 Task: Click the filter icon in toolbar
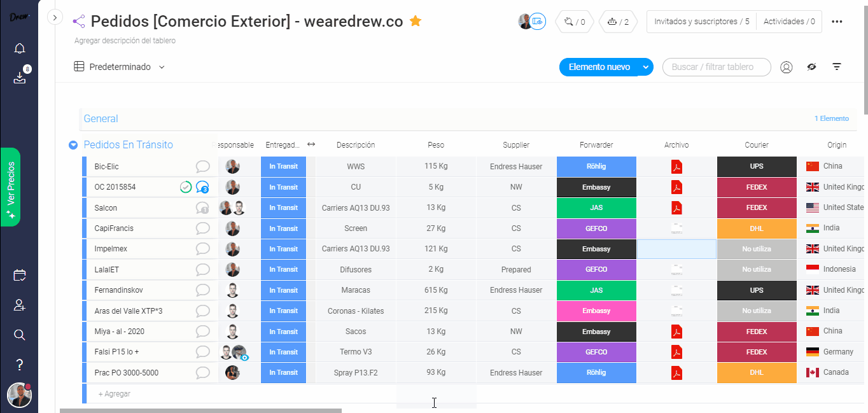pyautogui.click(x=837, y=67)
